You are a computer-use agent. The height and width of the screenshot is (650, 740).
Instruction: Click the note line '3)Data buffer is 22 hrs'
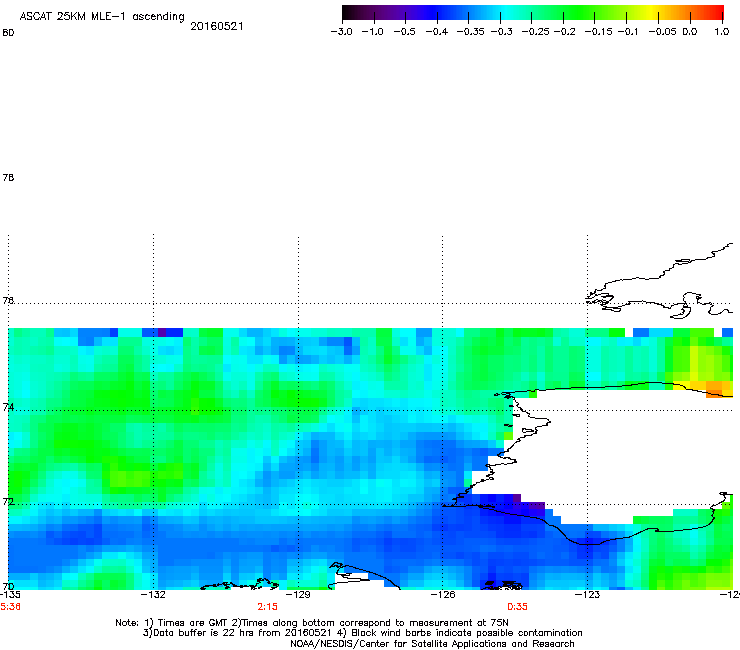coord(362,633)
